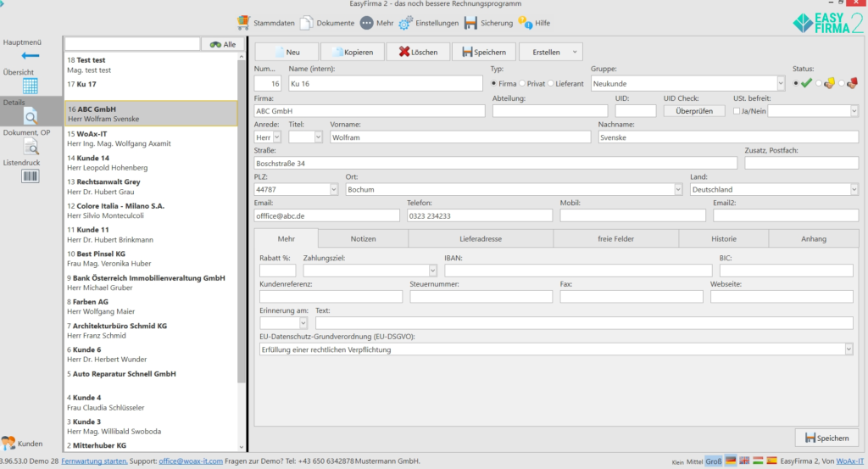Image resolution: width=868 pixels, height=469 pixels.
Task: Open the Land Deutschland dropdown
Action: pos(854,189)
